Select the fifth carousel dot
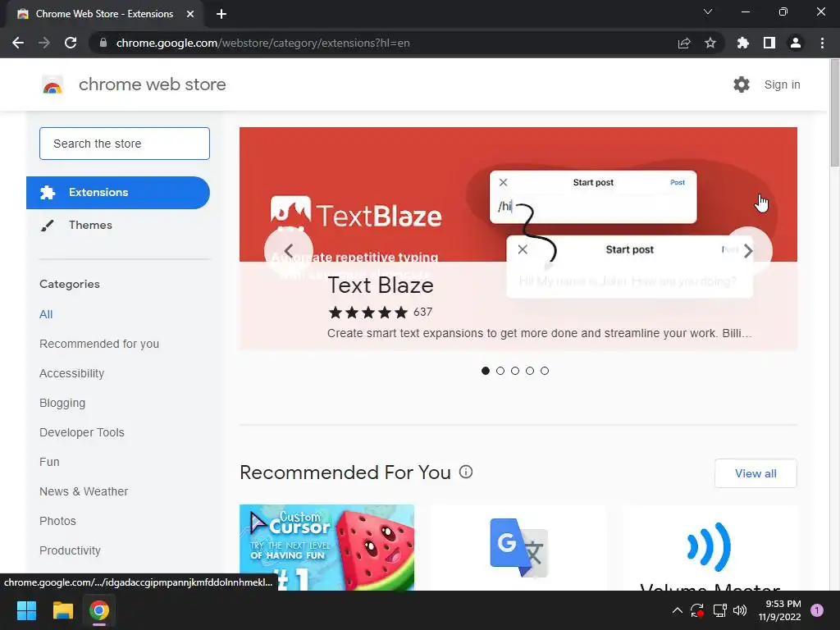The image size is (840, 630). tap(545, 371)
